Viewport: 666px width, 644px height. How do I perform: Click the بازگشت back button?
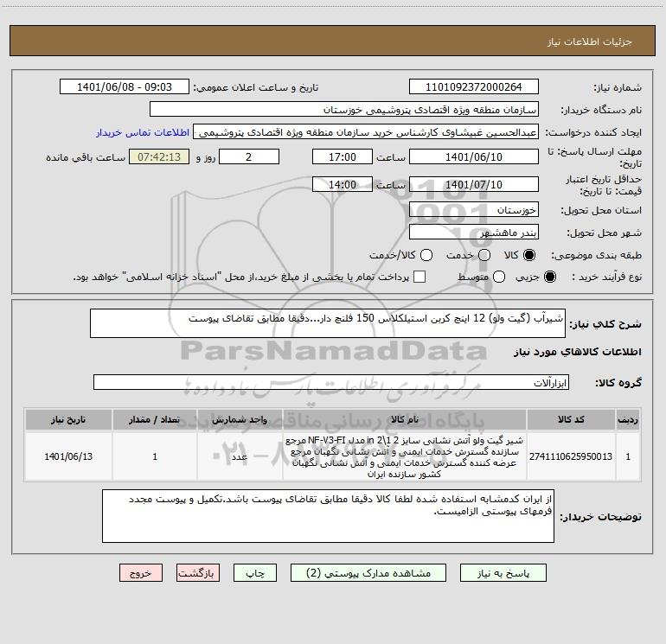tap(198, 573)
